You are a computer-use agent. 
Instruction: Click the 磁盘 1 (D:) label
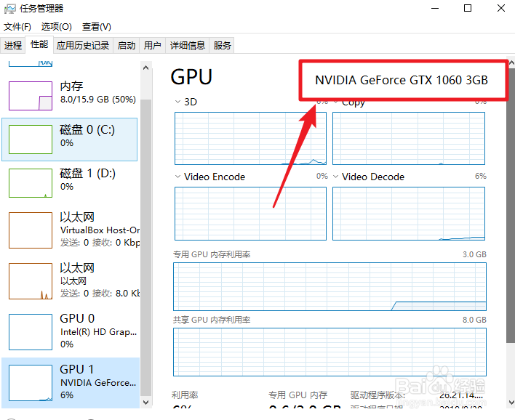tap(88, 174)
